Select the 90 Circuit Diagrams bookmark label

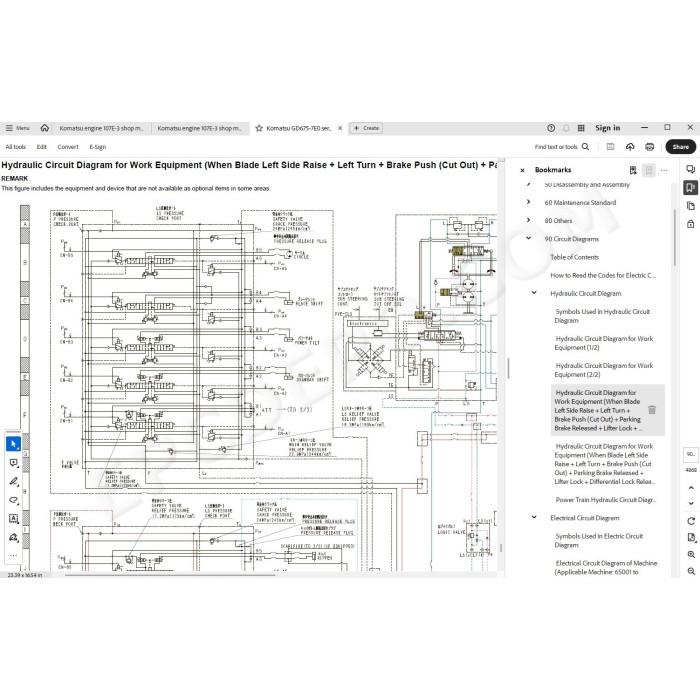point(571,239)
